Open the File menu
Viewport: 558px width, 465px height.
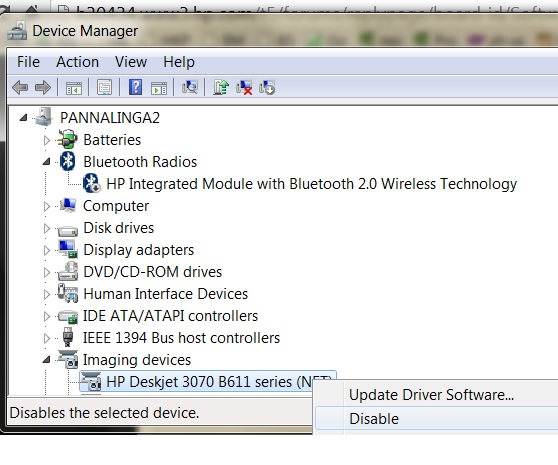coord(28,62)
